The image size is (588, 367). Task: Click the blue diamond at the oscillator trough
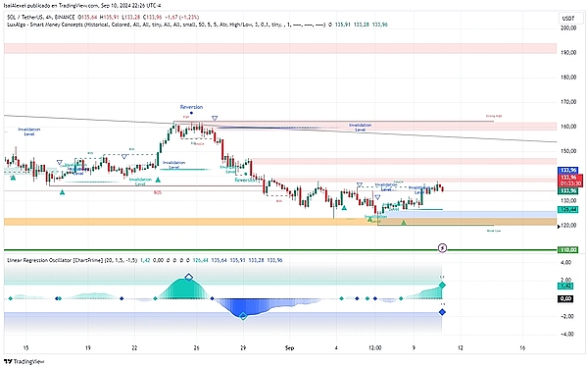pyautogui.click(x=243, y=316)
